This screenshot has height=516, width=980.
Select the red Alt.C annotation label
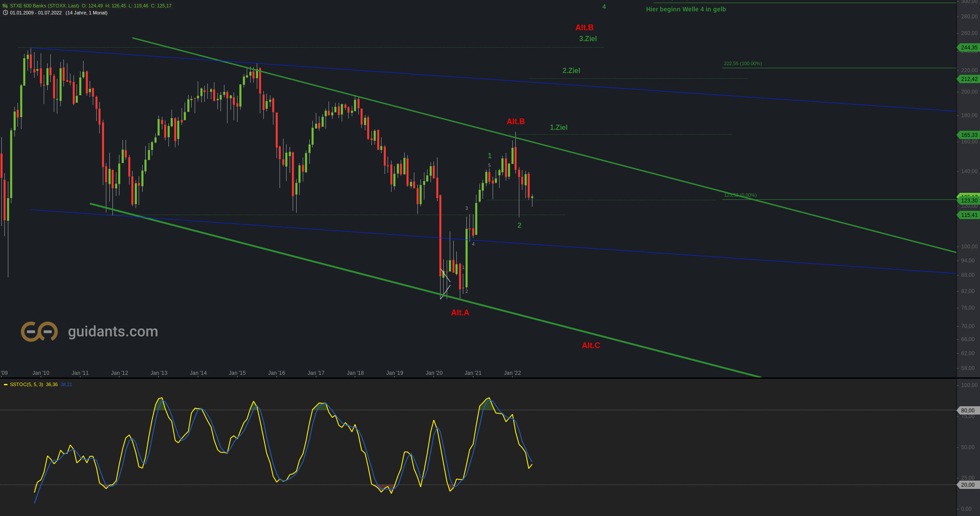point(591,345)
